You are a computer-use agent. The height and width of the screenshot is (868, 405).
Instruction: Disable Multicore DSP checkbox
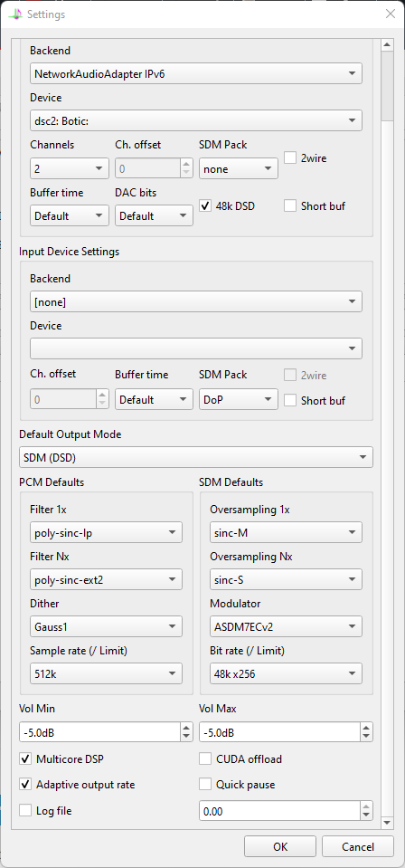click(x=25, y=758)
